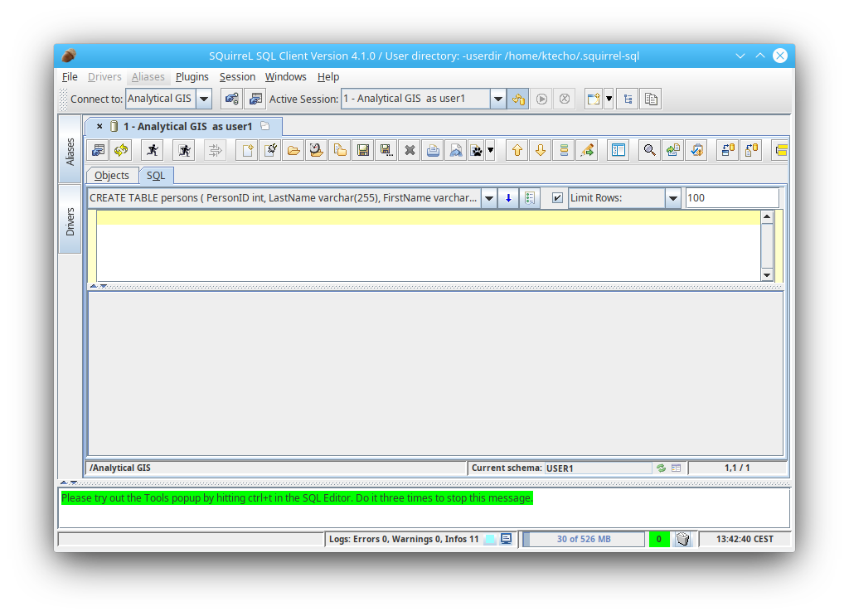Click the new session toolbar icon before Active Session
The image size is (849, 616).
click(x=255, y=99)
